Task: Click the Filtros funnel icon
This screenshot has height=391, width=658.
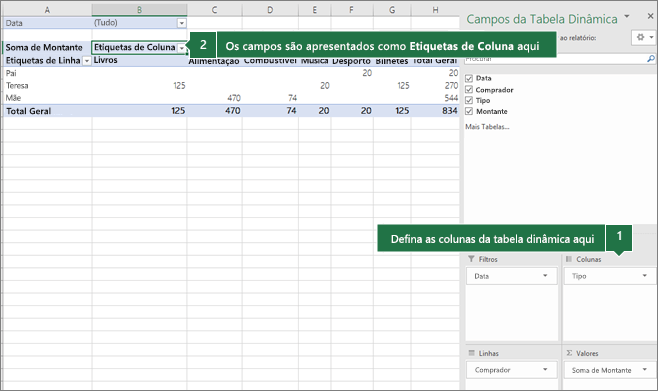Action: (x=472, y=259)
